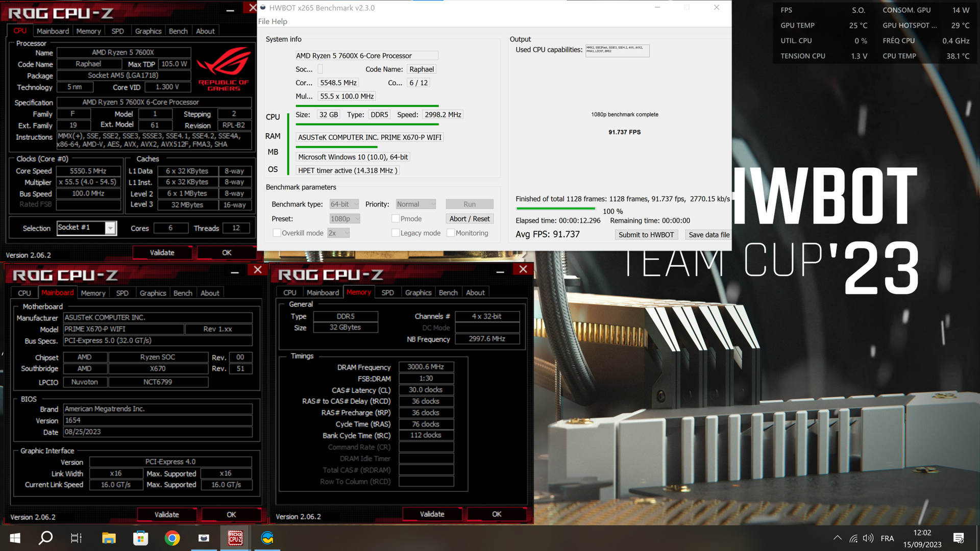The width and height of the screenshot is (980, 551).
Task: Open taskbar search magnifier
Action: (x=46, y=538)
